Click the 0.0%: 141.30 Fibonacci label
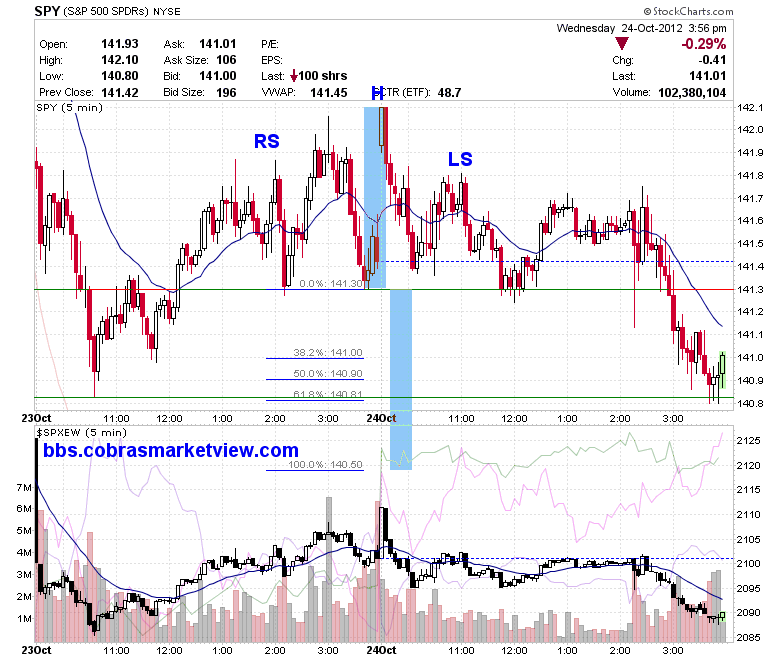This screenshot has height=659, width=780. [x=331, y=283]
